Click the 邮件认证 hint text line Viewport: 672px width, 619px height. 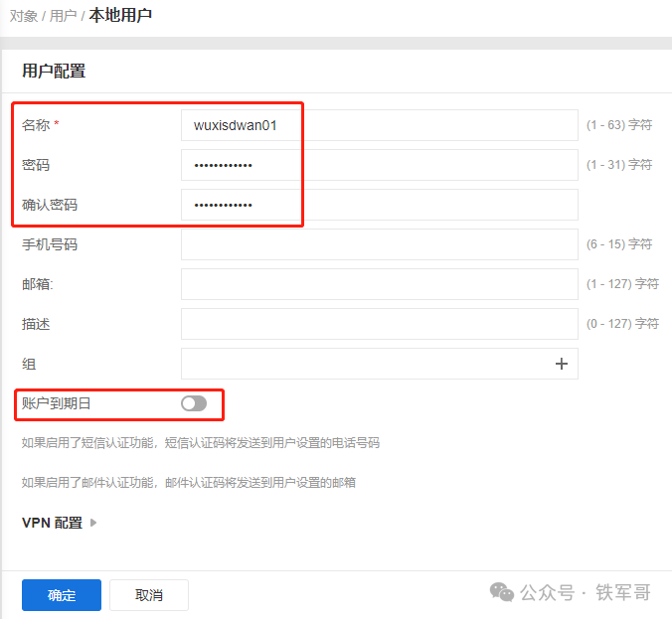pos(189,483)
